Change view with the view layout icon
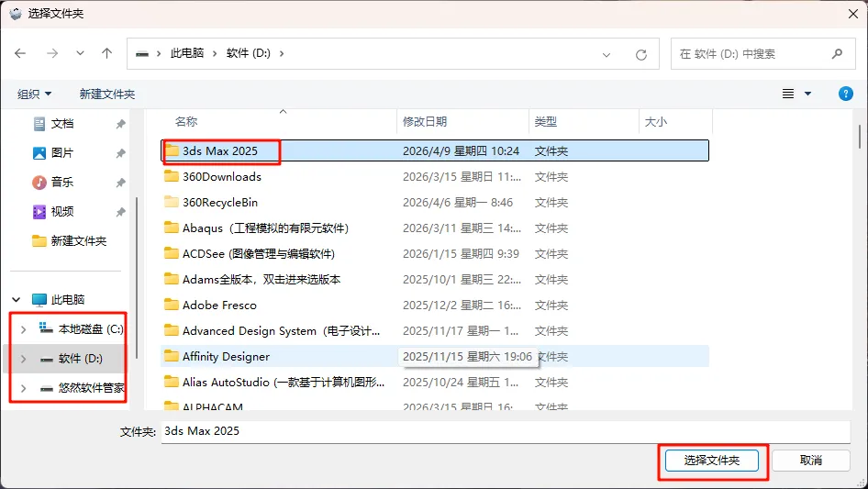Screen dimensions: 868x489 click(x=788, y=94)
